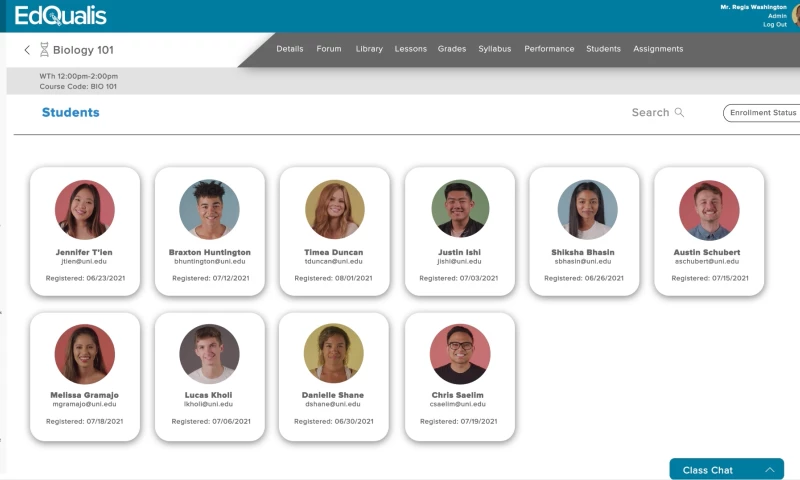This screenshot has width=800, height=480.
Task: Open Jennifer T'ien's profile photo
Action: pyautogui.click(x=85, y=210)
